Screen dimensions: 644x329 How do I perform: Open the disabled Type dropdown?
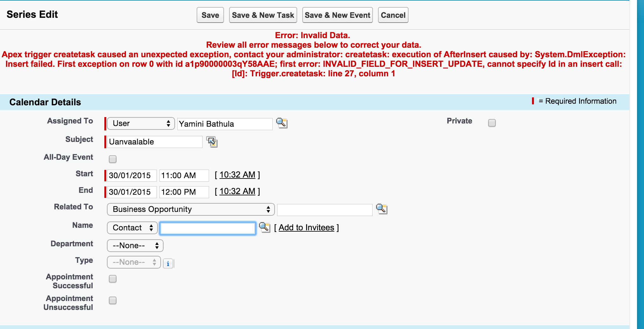click(134, 262)
